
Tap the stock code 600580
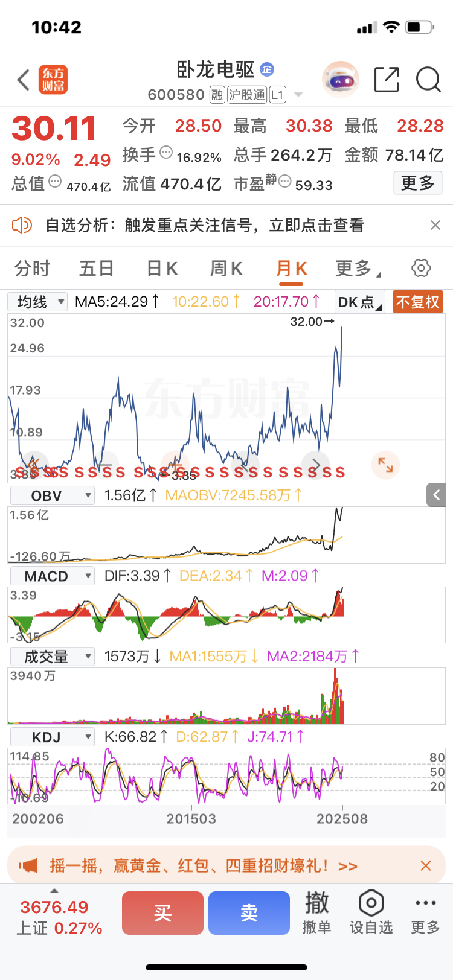pyautogui.click(x=176, y=95)
